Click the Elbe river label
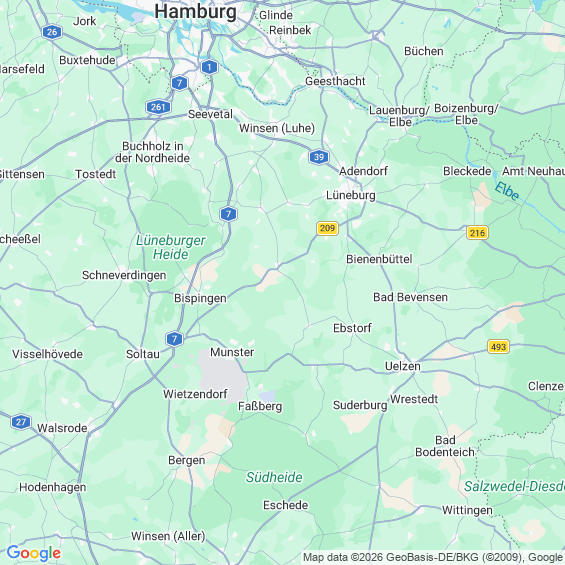 pos(507,191)
